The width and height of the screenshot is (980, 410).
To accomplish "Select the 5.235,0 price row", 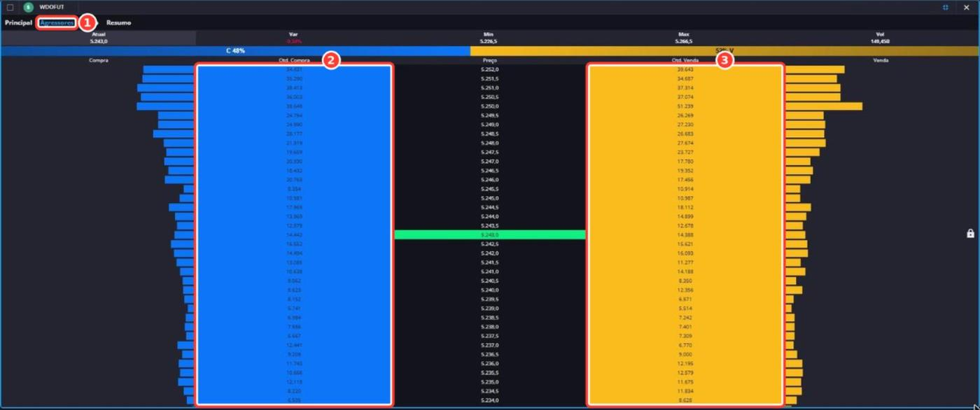I will click(490, 382).
